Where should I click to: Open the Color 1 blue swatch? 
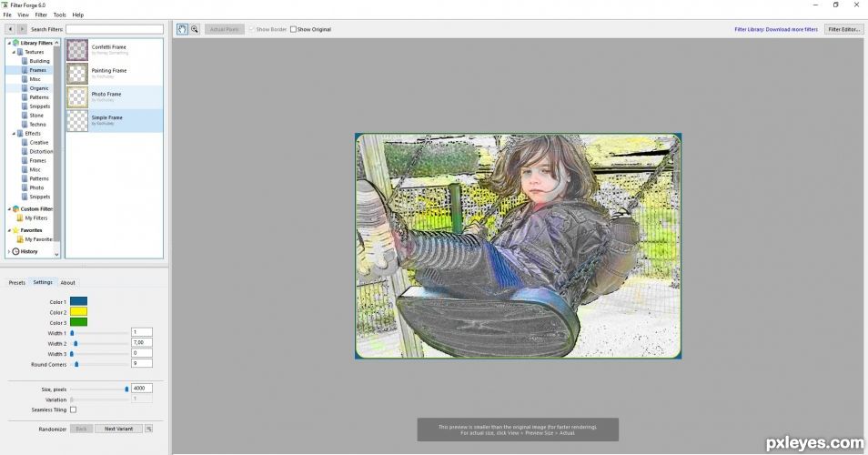click(78, 301)
